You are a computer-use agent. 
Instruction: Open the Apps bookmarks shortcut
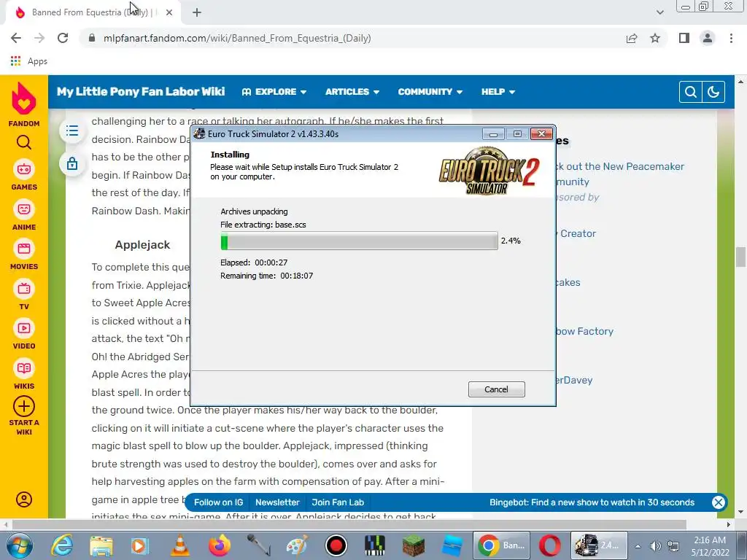pos(28,61)
